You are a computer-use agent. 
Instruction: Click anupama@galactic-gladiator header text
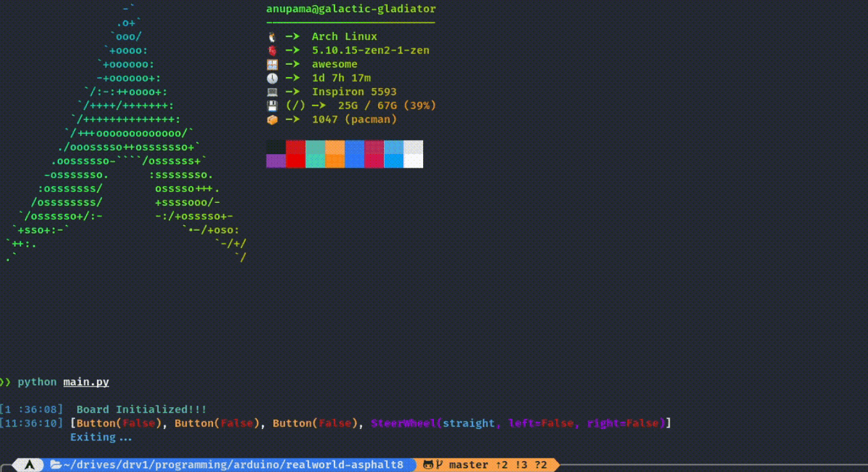coord(351,9)
